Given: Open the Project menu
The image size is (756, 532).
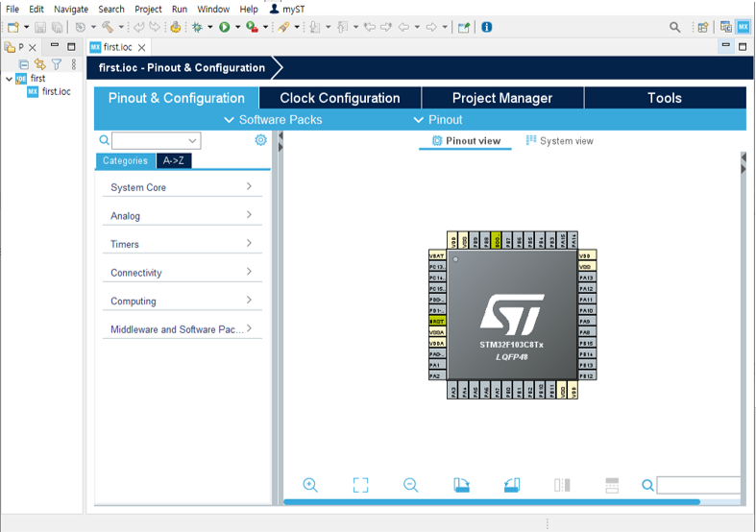Looking at the screenshot, I should tap(148, 10).
